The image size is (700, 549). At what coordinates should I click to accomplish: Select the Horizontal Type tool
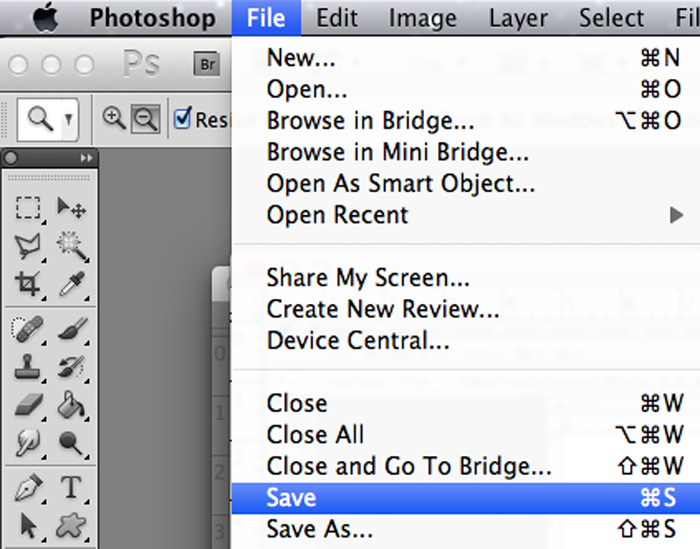(71, 487)
